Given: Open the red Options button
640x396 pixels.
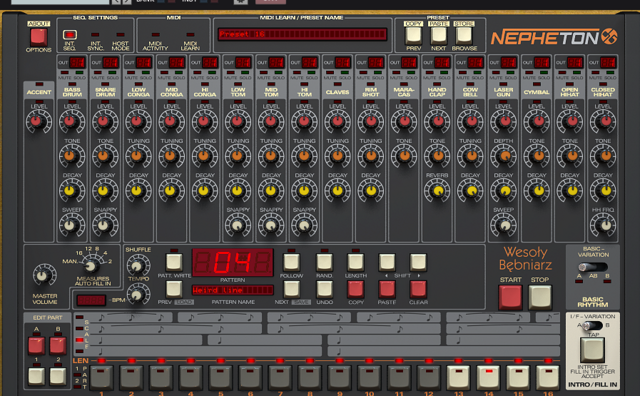Looking at the screenshot, I should click(x=38, y=37).
